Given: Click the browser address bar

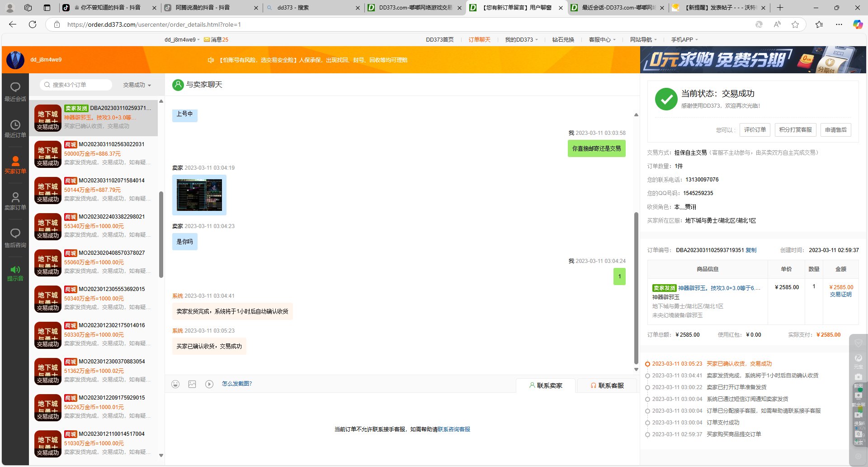Looking at the screenshot, I should tap(398, 24).
